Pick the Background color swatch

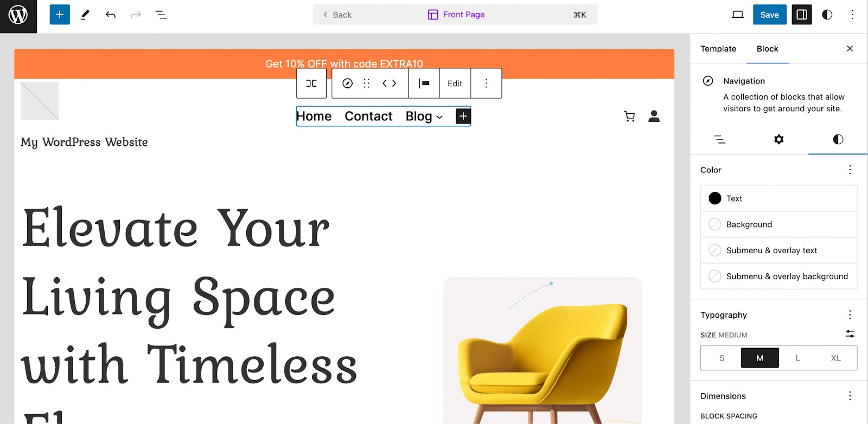click(779, 224)
